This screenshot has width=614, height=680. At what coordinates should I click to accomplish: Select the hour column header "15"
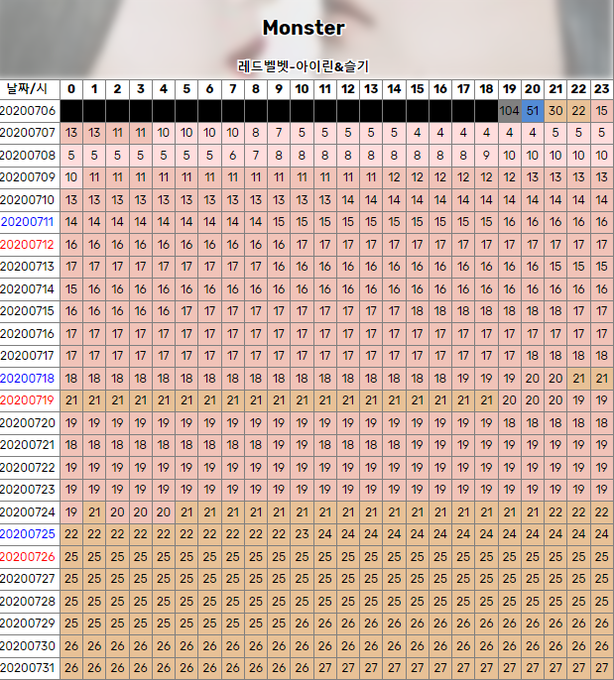(417, 89)
